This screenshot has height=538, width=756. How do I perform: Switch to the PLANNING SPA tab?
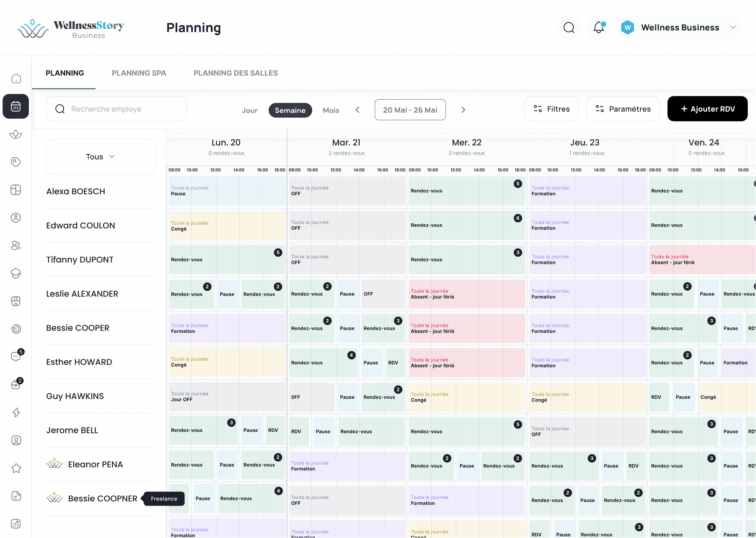coord(139,73)
